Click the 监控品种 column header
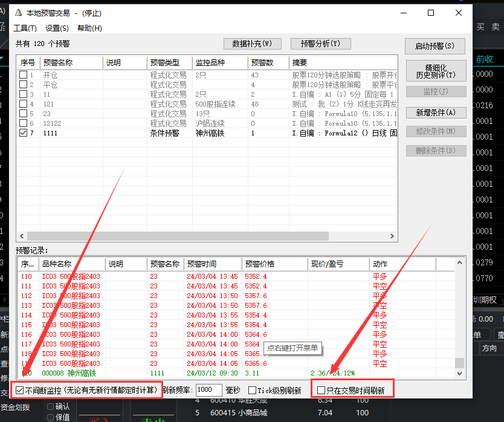The image size is (504, 422). [220, 63]
